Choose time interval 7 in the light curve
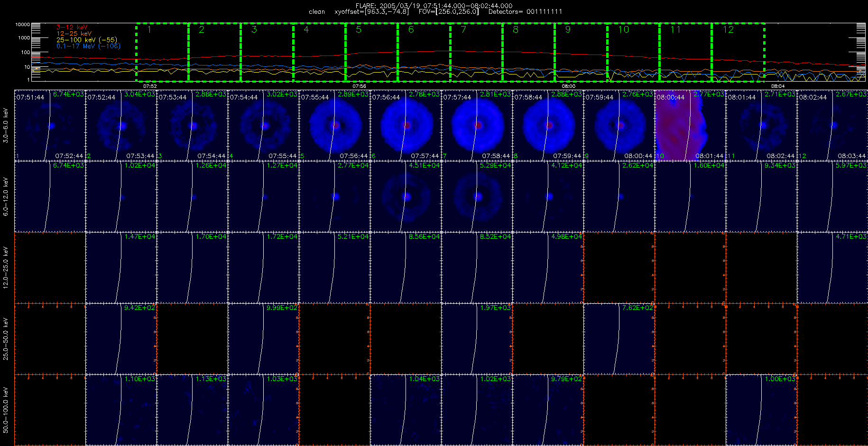The width and height of the screenshot is (868, 446). (x=476, y=52)
